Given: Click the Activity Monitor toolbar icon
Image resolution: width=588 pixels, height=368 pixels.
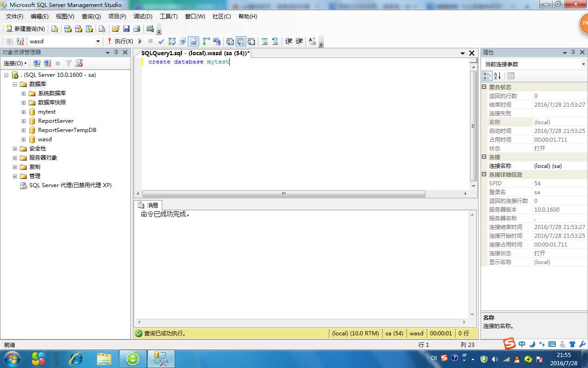Looking at the screenshot, I should click(150, 29).
